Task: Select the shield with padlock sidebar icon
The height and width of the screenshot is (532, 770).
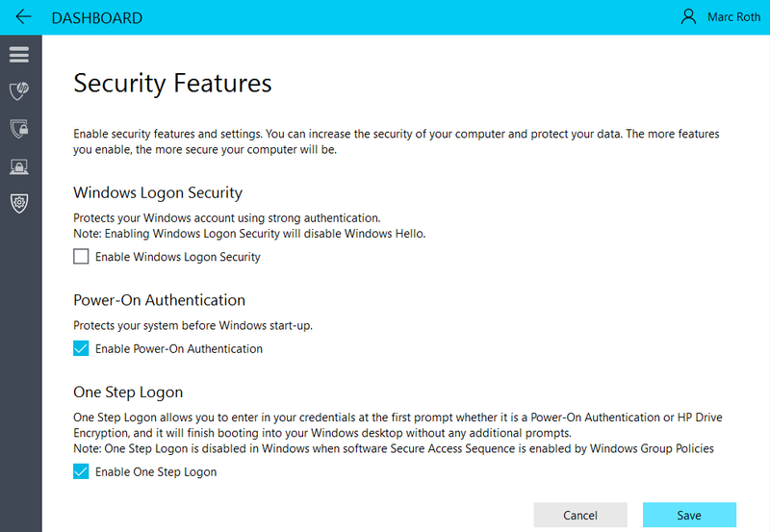Action: [x=19, y=129]
